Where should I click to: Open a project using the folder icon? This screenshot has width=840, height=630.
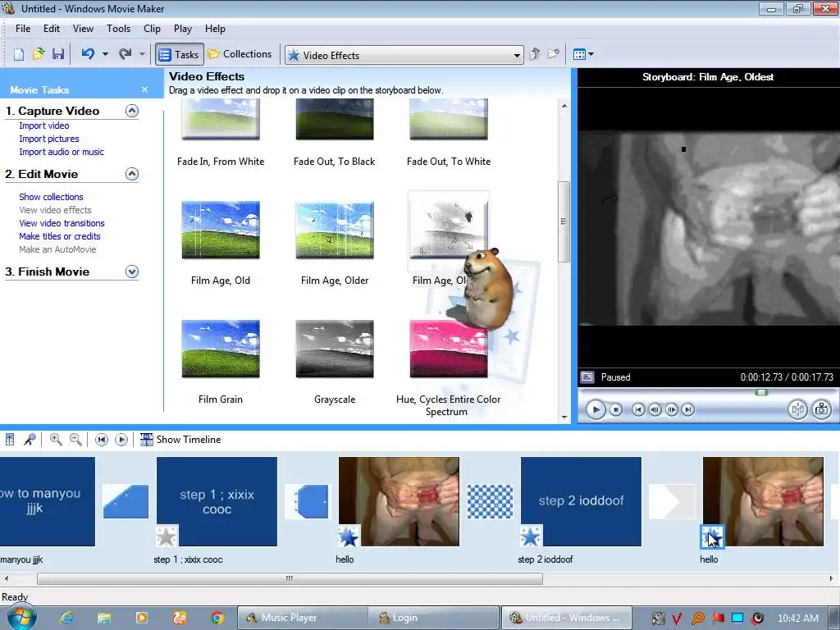click(x=39, y=54)
